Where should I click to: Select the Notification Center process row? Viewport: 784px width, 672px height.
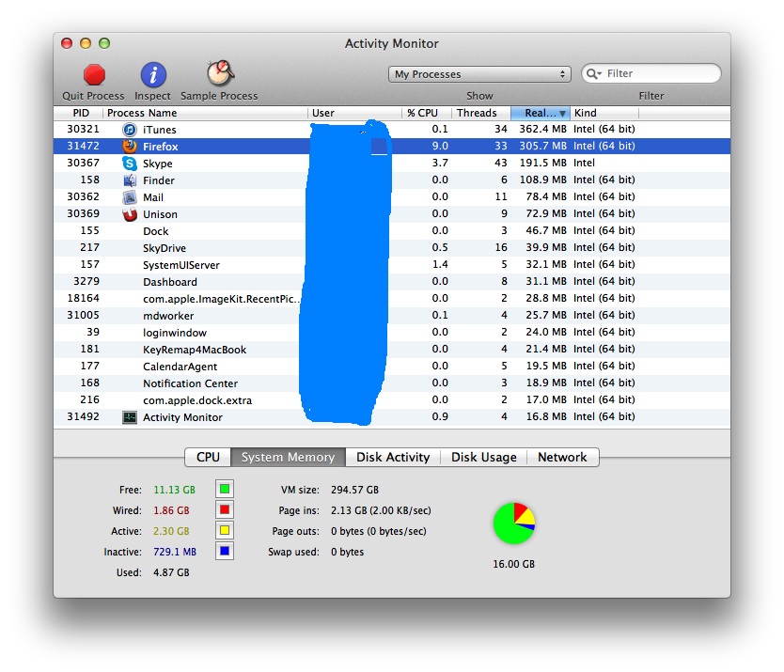pos(391,383)
